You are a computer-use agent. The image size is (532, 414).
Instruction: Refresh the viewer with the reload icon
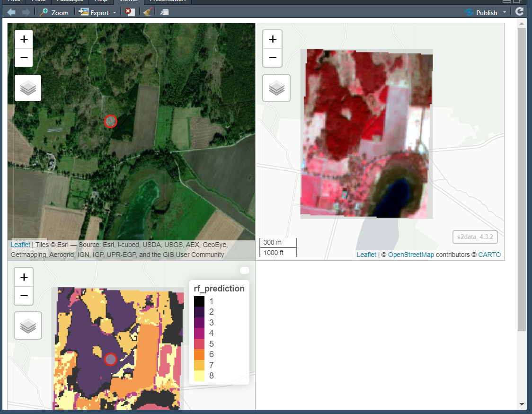click(519, 12)
